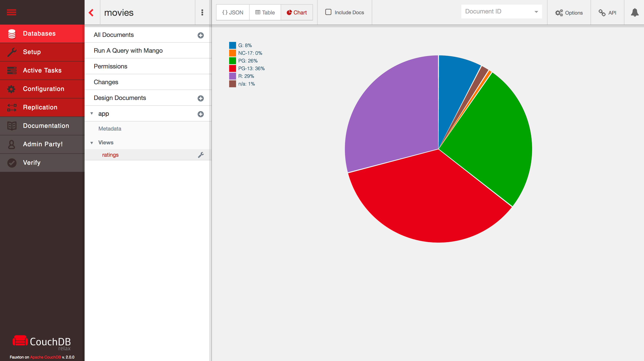
Task: Add new item to All Documents
Action: click(x=201, y=35)
